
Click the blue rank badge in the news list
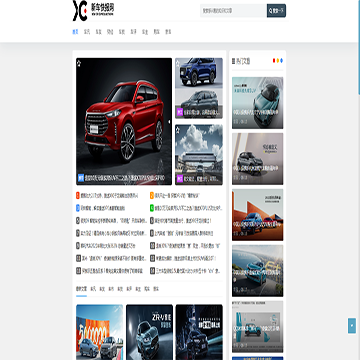point(78,208)
